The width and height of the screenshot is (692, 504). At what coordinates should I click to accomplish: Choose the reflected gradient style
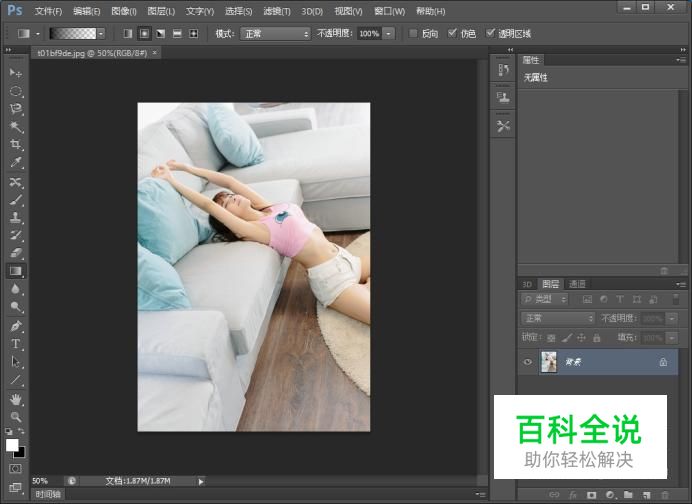177,34
